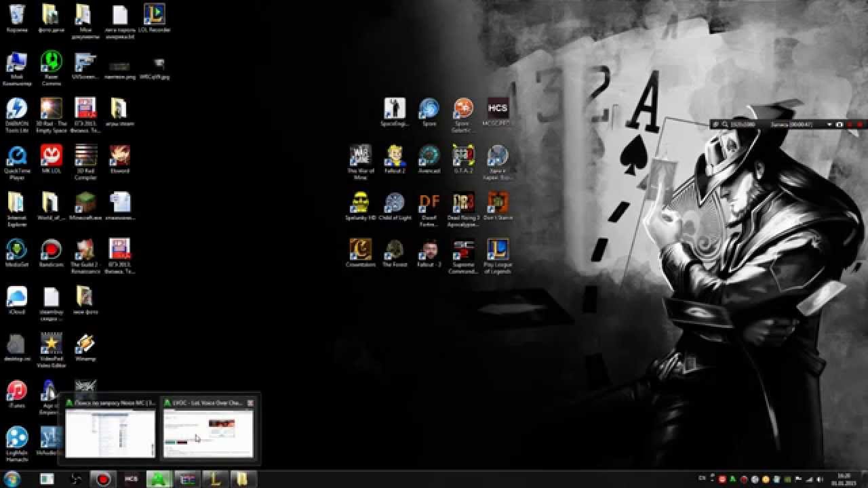Launch the 3D Rad Compiler shortcut
The image size is (868, 488).
click(85, 162)
